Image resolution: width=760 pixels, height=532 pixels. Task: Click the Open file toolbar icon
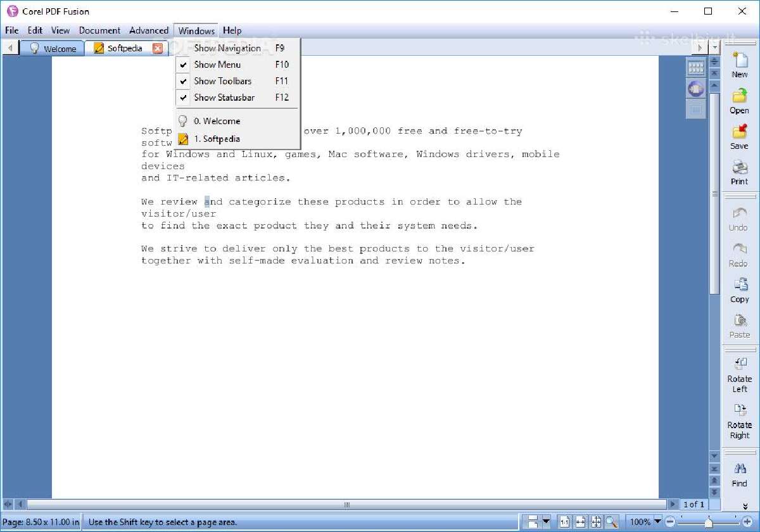tap(739, 96)
